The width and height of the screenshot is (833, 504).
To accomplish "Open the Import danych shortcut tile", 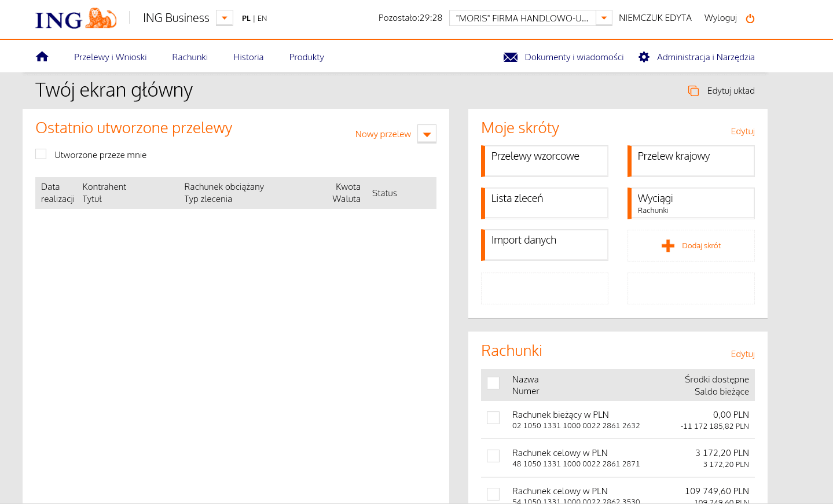I will [x=545, y=245].
